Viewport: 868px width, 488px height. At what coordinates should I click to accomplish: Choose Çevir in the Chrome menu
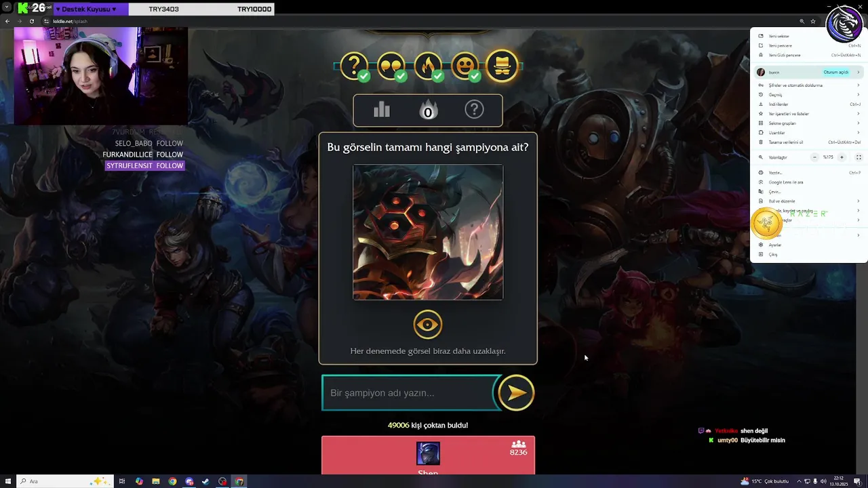coord(808,192)
